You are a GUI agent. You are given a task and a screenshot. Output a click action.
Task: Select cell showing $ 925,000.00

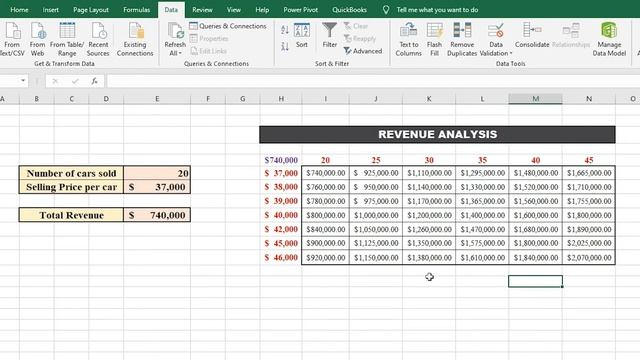tap(376, 173)
